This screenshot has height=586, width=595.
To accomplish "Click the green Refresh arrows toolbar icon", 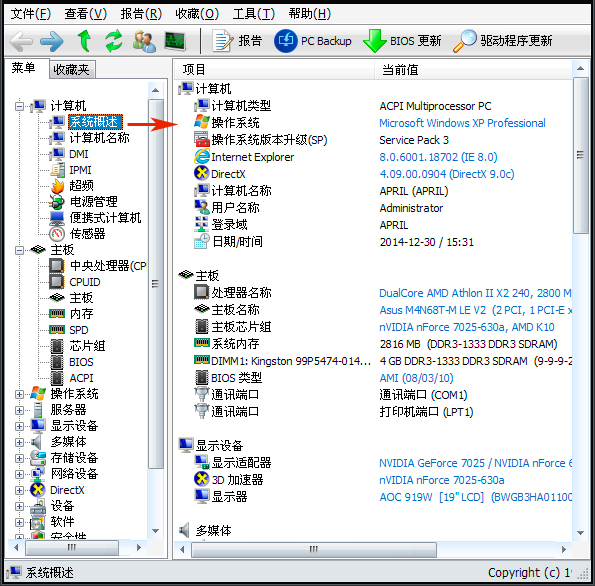I will coord(114,41).
